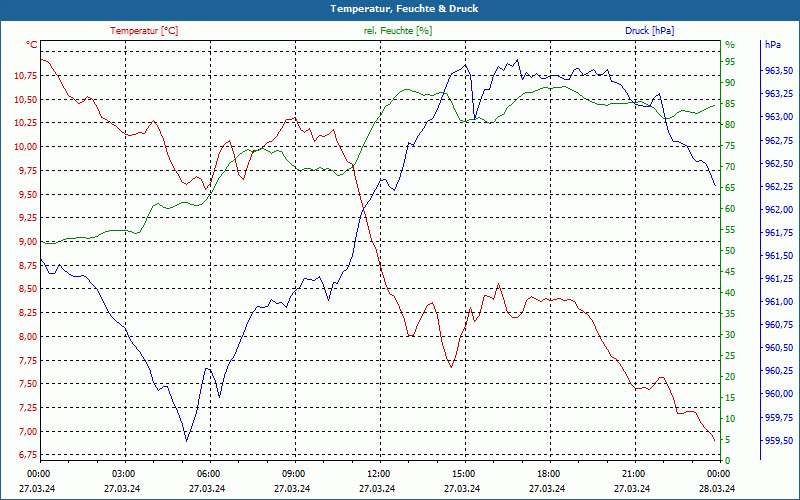Click '9,50' on the temperature axis
Screen dimensions: 800x500
click(28, 194)
